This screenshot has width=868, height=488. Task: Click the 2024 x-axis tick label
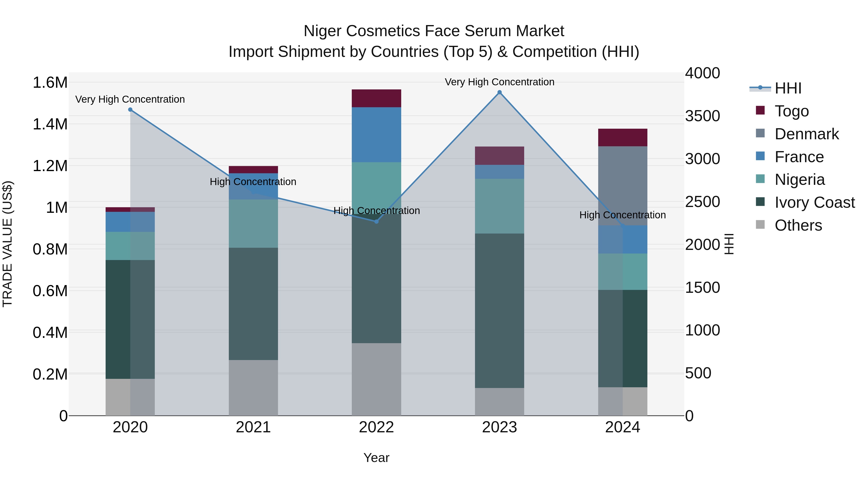(x=623, y=427)
